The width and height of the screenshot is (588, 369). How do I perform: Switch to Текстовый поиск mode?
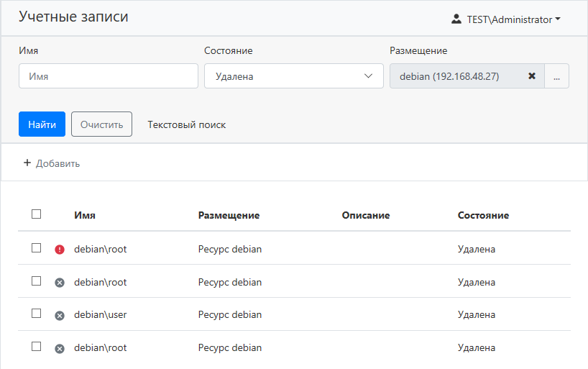[186, 124]
